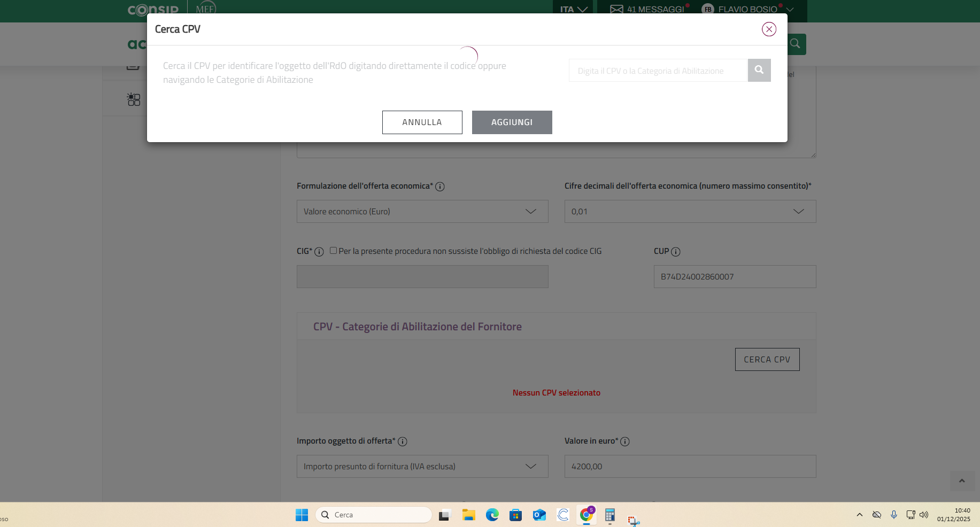Image resolution: width=980 pixels, height=527 pixels.
Task: Open the Flavio Bosio user menu
Action: (x=747, y=9)
